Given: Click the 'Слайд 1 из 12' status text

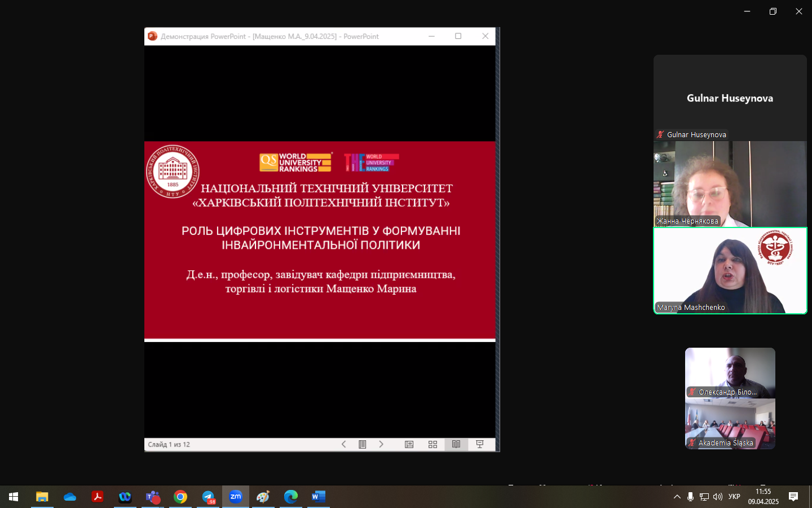Looking at the screenshot, I should pyautogui.click(x=169, y=444).
